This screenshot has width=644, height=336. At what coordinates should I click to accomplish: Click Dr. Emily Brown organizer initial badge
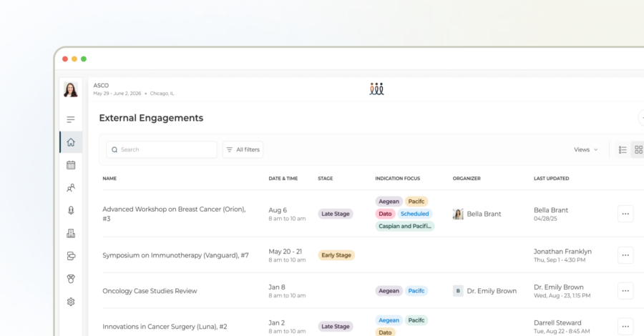click(458, 291)
